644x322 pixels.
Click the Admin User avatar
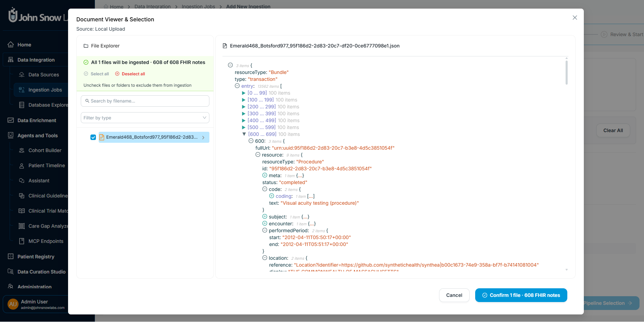pyautogui.click(x=13, y=304)
